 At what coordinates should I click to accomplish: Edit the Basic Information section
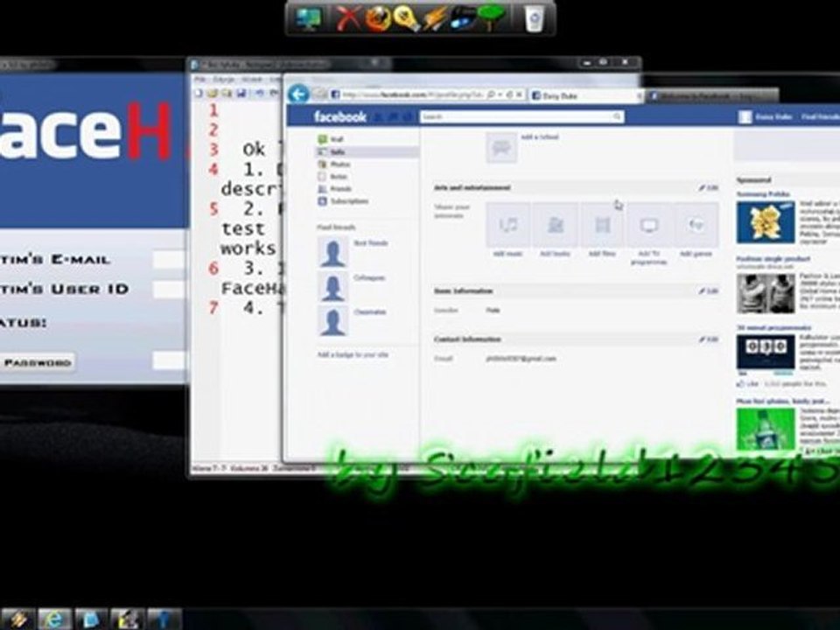tap(708, 291)
